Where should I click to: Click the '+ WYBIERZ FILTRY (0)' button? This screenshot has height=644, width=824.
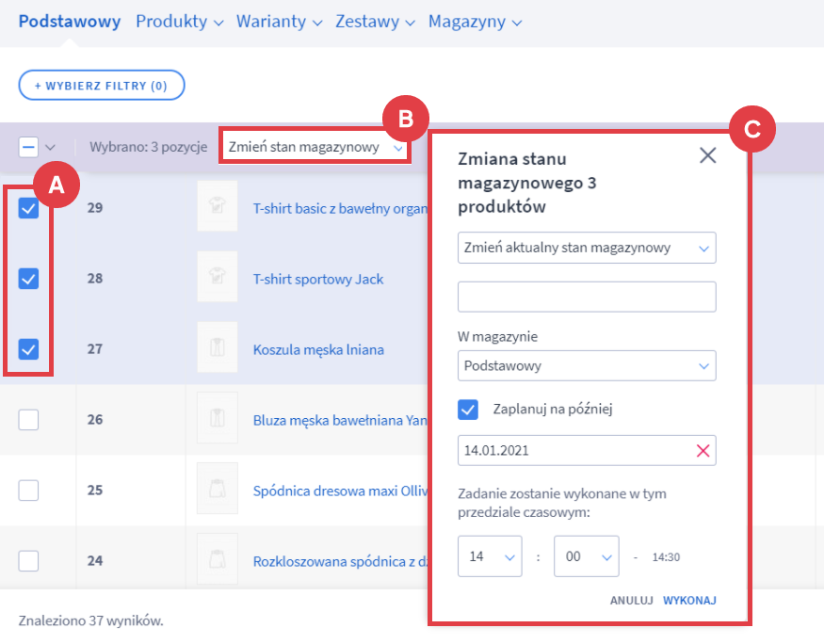tap(102, 86)
